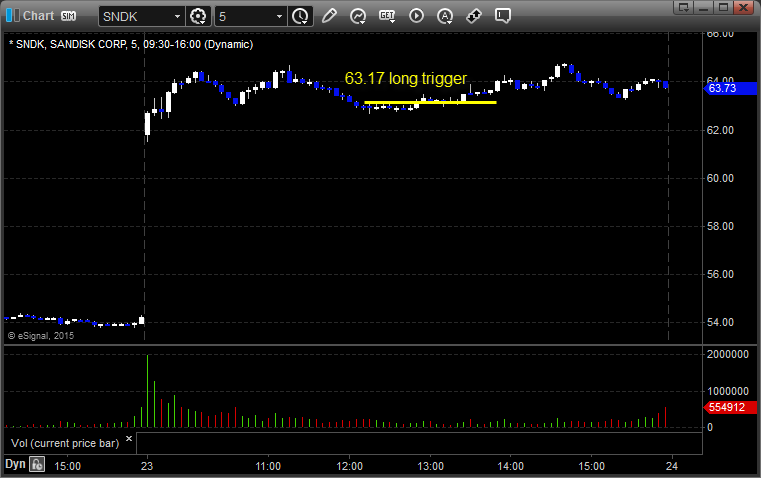Select the 63.17 long trigger text annotation
The width and height of the screenshot is (761, 478).
coord(406,79)
